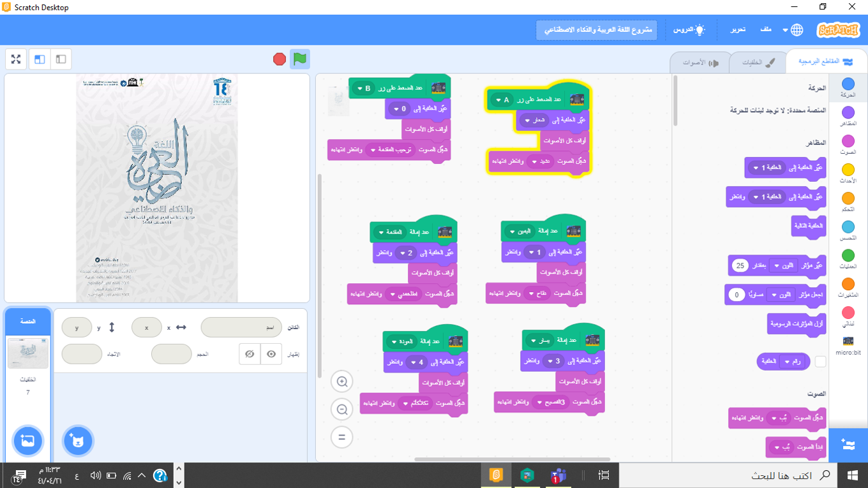Screen dimensions: 868x488
Task: Choose a new sprite with cat button
Action: 78,441
